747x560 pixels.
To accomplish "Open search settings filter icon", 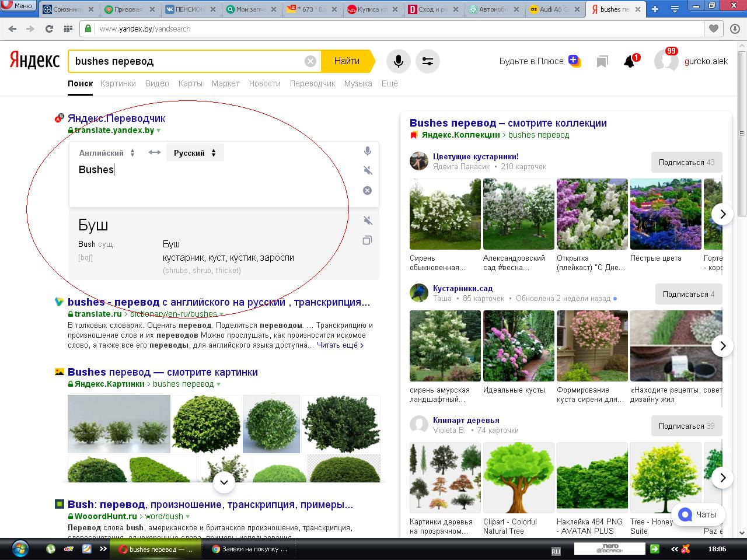I will pos(428,61).
